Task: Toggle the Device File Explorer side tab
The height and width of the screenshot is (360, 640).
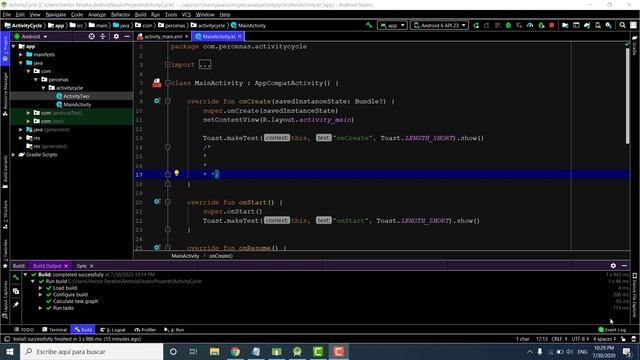Action: point(635,296)
